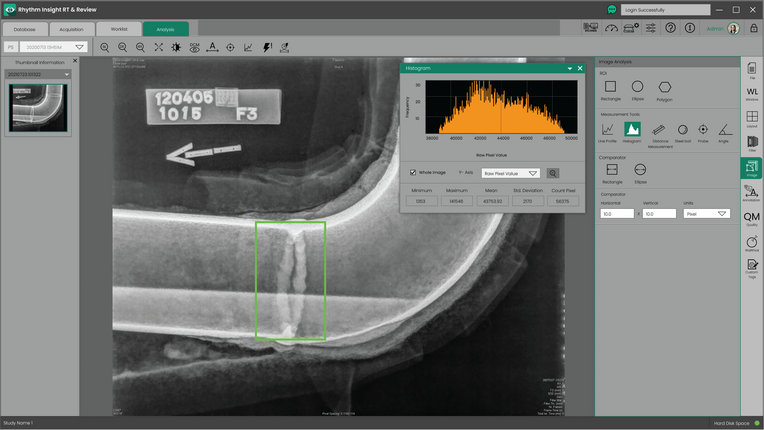Image resolution: width=764 pixels, height=430 pixels.
Task: Switch to the Analysis tab
Action: (166, 29)
